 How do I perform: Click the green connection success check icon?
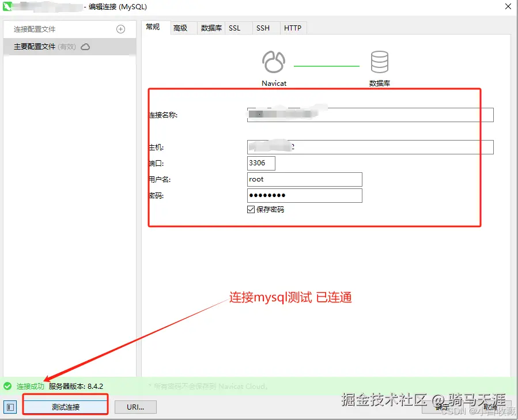coord(7,386)
